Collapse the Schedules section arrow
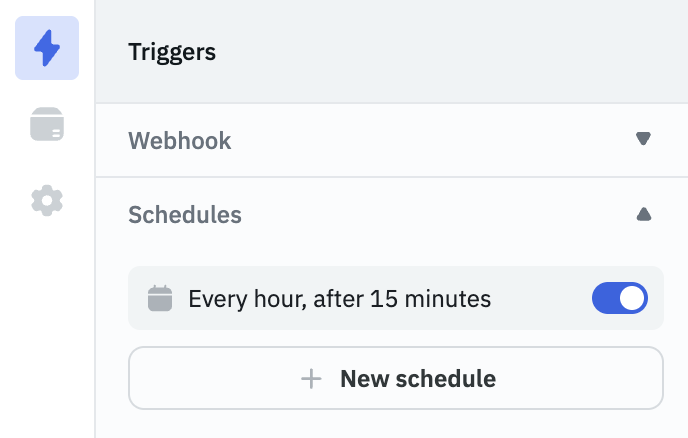 [x=643, y=214]
